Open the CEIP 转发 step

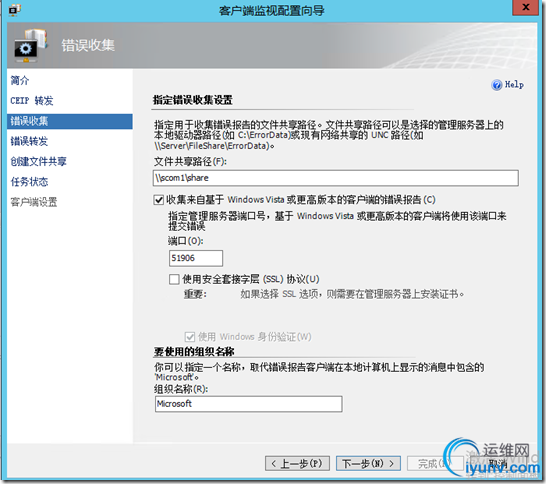[x=32, y=101]
